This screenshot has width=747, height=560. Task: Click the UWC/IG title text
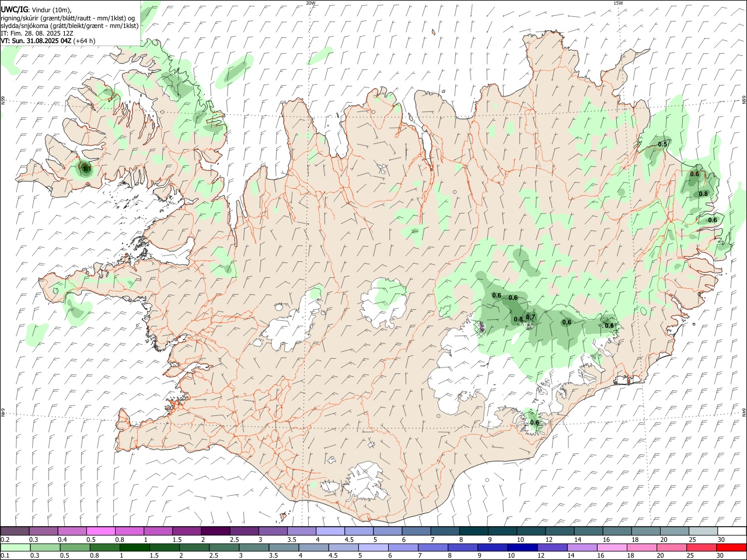coord(14,9)
